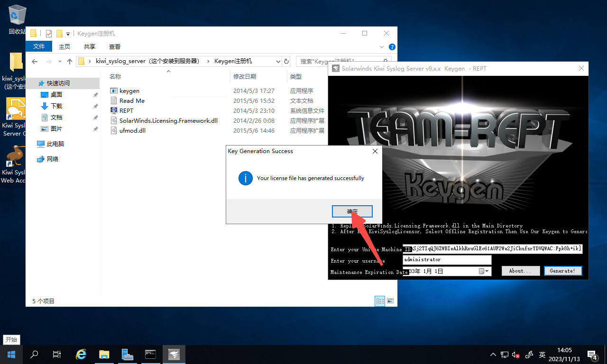Click the properties icon in title bar

tap(48, 34)
